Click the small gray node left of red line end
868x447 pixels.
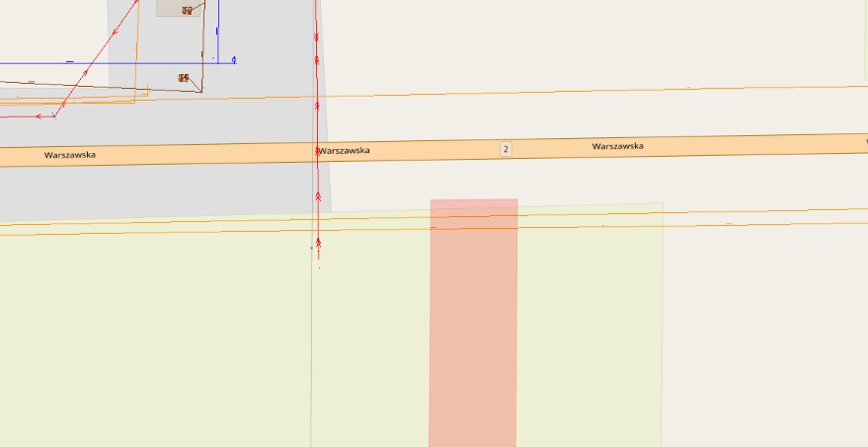[311, 248]
